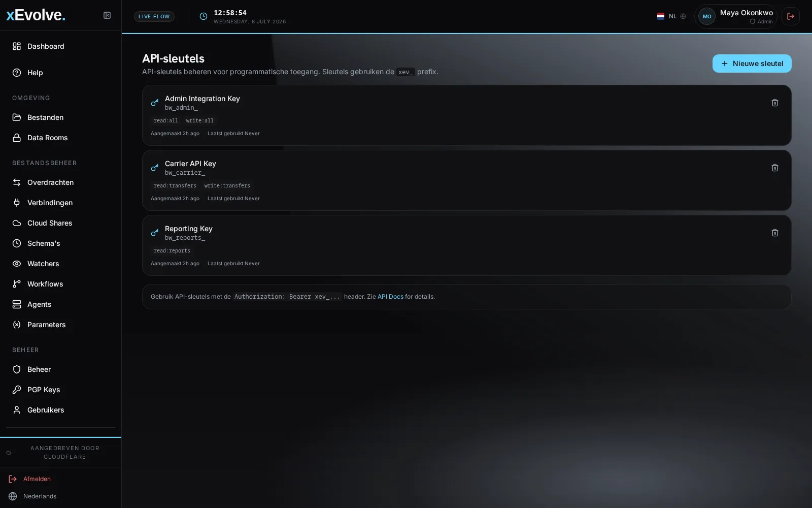
Task: Click the clock icon in the header
Action: coord(204,16)
